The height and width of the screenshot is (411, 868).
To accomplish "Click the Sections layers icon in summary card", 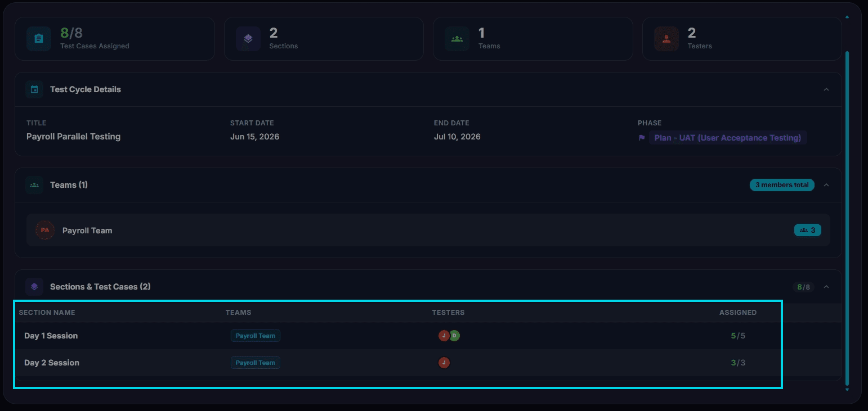I will (248, 39).
